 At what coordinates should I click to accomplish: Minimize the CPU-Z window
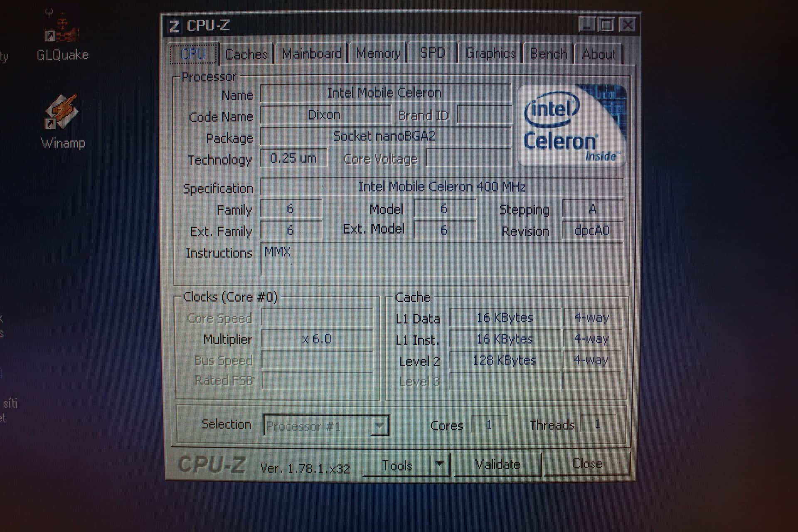[x=587, y=25]
